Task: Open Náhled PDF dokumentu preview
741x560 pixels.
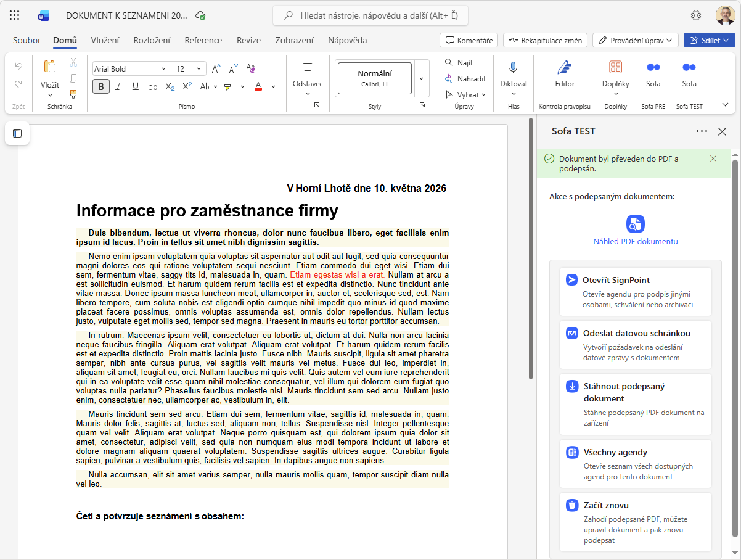Action: point(636,231)
